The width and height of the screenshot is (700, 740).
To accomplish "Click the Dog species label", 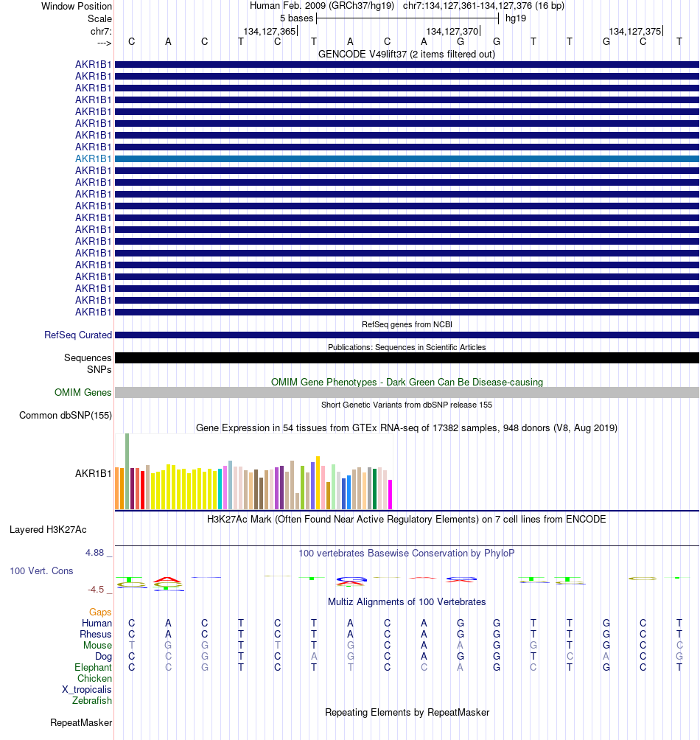I will 103,657.
